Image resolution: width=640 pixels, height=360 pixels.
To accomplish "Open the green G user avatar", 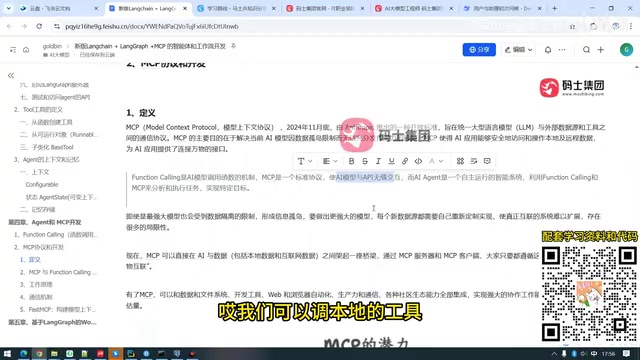I will point(626,49).
